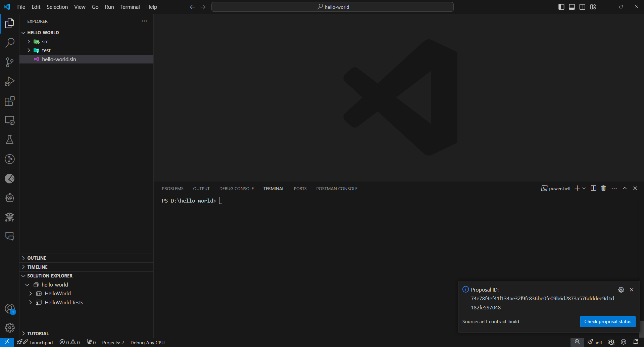Open the Accounts menu with badge

[10, 309]
